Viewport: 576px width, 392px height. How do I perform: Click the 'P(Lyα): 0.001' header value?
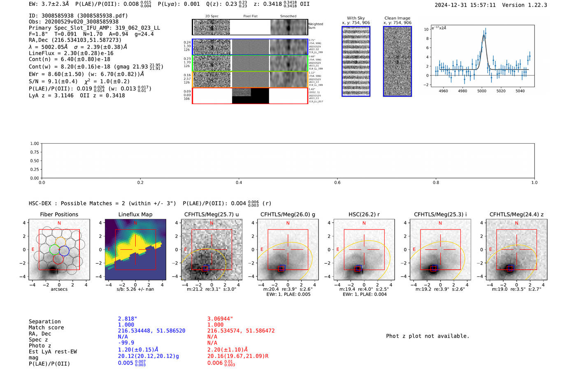click(179, 4)
